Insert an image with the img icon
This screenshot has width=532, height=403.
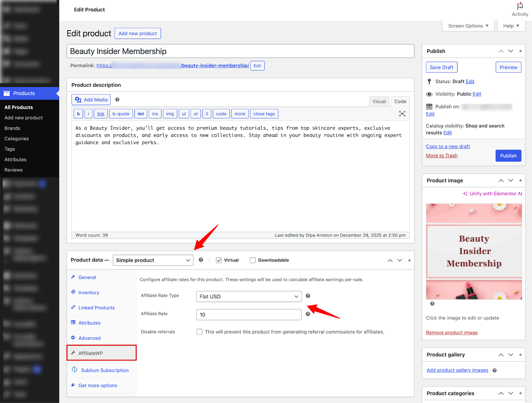(170, 113)
